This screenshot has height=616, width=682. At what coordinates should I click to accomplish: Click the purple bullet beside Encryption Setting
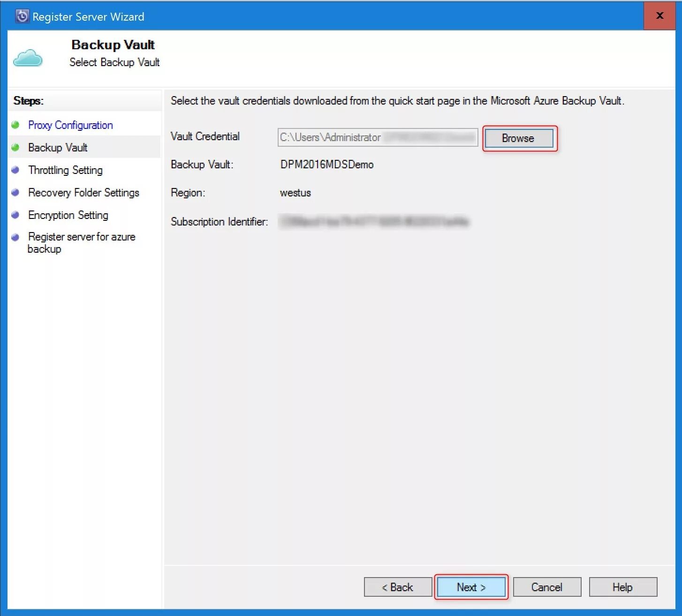click(15, 215)
